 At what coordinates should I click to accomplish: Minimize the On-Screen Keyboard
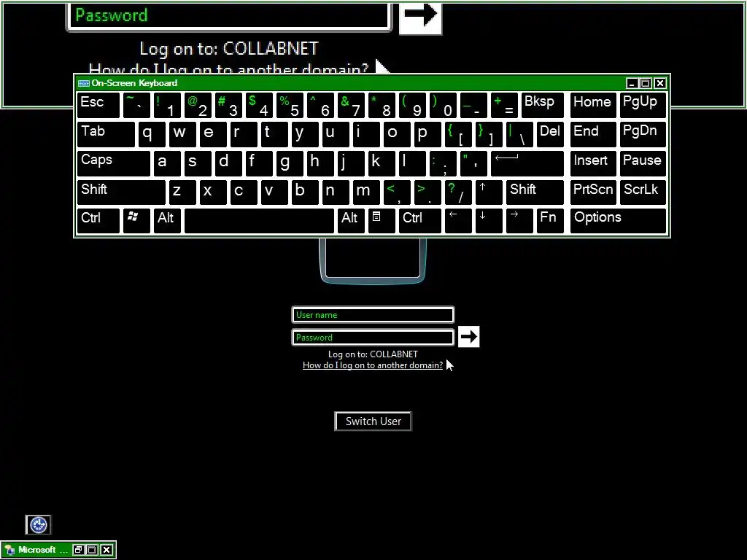click(x=632, y=83)
